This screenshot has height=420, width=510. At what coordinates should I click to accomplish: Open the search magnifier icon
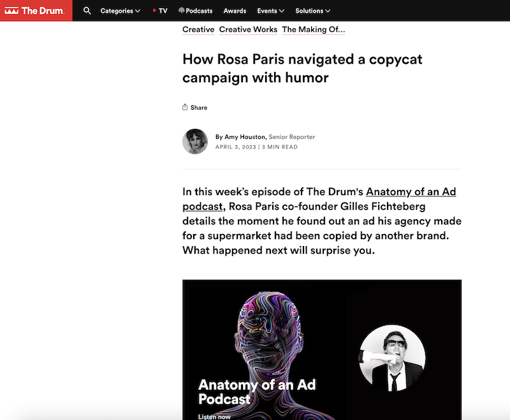point(87,11)
